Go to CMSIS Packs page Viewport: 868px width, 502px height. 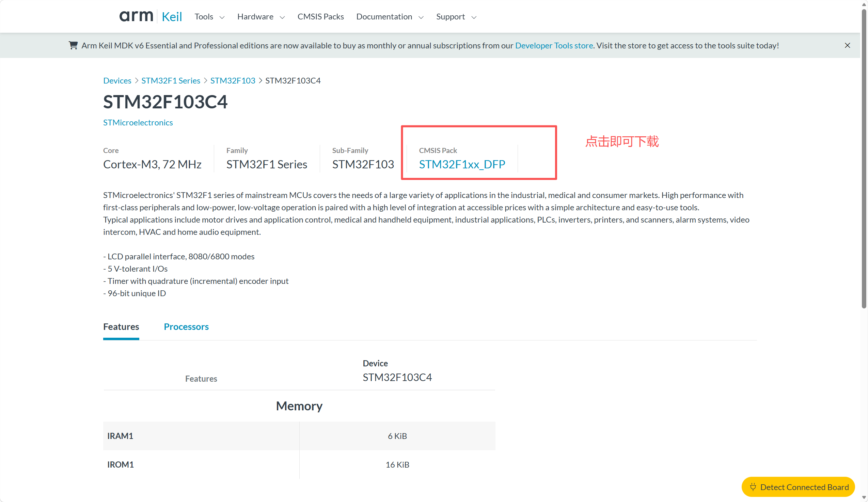pyautogui.click(x=320, y=17)
